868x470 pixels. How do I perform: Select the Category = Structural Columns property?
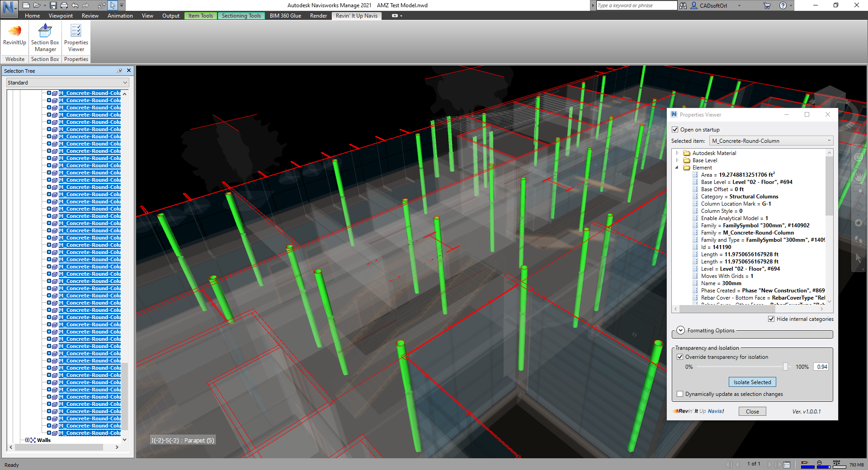[x=740, y=197]
